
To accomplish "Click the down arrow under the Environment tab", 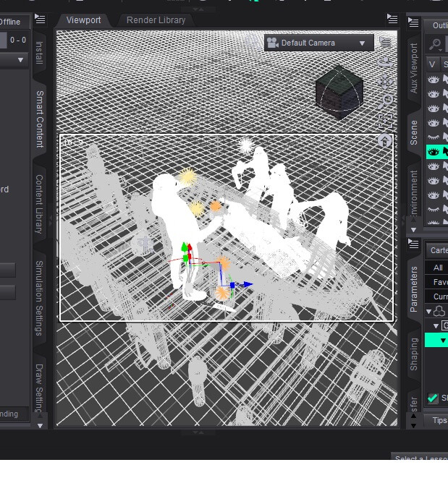I will tap(413, 230).
